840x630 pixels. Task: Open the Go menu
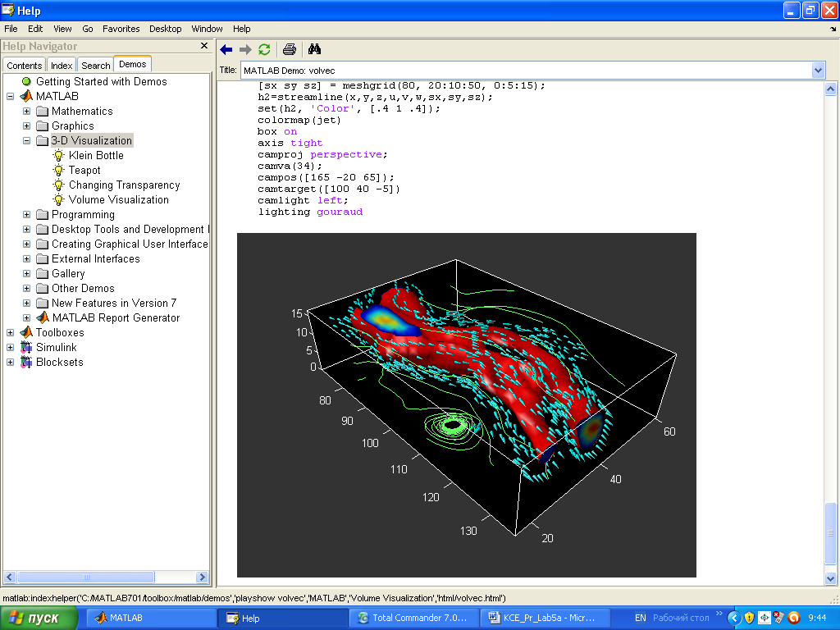point(88,29)
